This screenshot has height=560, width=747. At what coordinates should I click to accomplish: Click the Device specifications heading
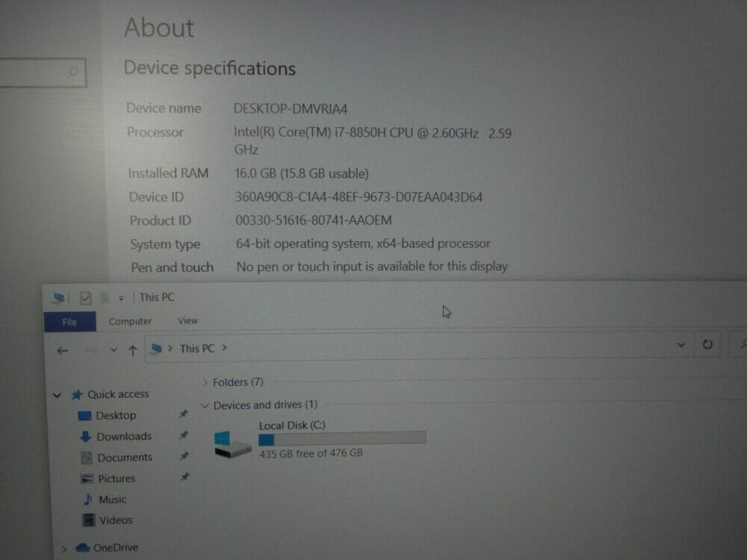[x=210, y=69]
